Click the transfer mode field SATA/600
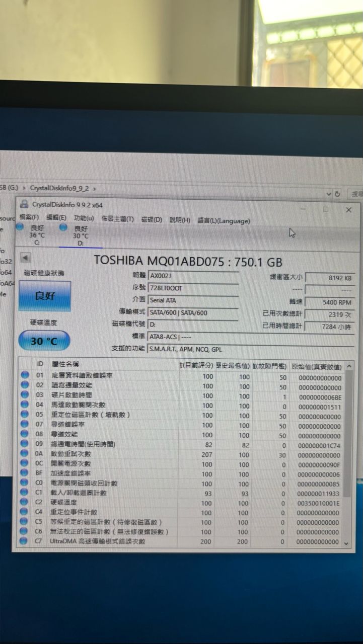 point(193,312)
